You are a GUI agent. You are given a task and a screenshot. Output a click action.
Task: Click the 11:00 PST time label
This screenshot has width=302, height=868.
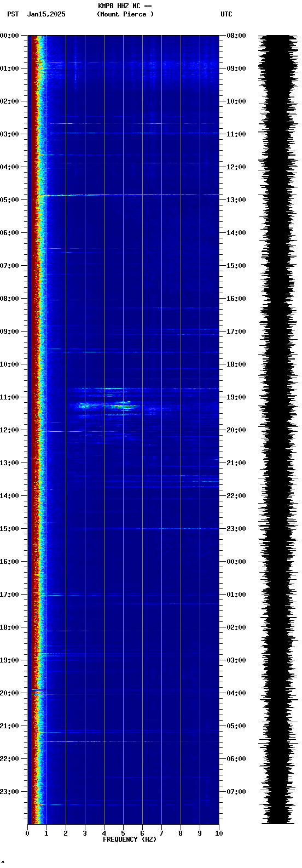point(9,397)
